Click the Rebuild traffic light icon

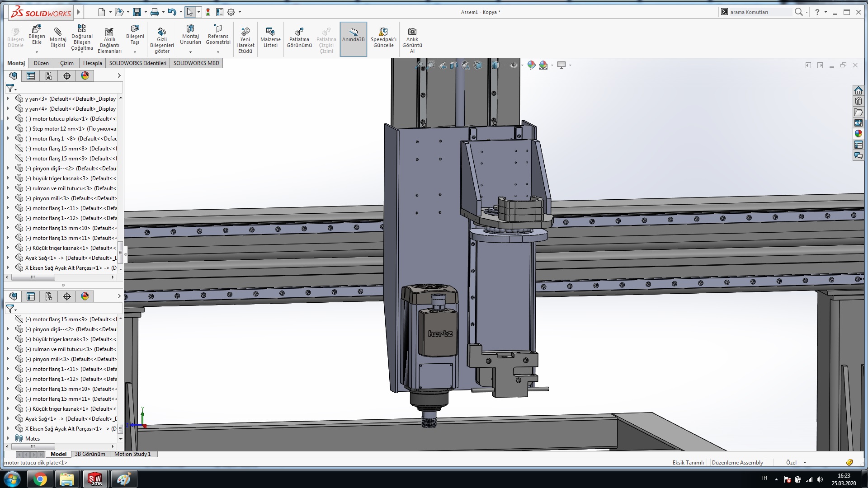click(x=208, y=12)
